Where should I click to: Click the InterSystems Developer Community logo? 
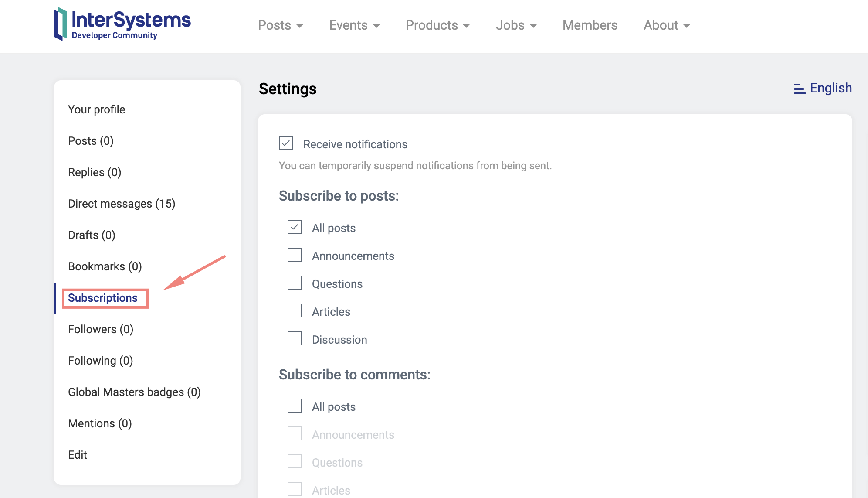point(122,25)
